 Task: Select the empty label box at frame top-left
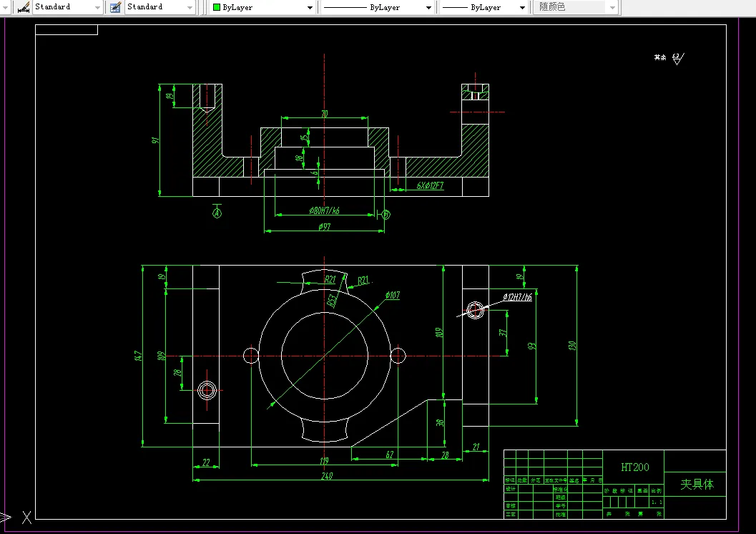(67, 30)
